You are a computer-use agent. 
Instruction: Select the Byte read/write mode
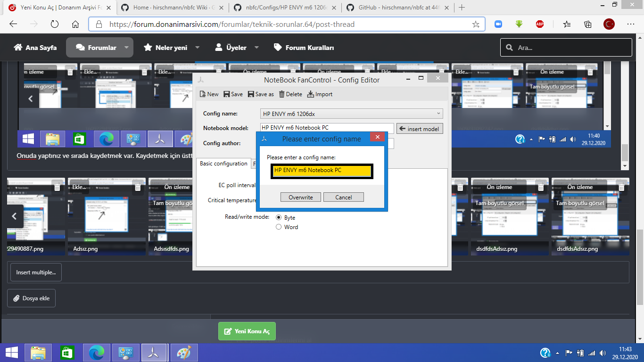tap(279, 218)
